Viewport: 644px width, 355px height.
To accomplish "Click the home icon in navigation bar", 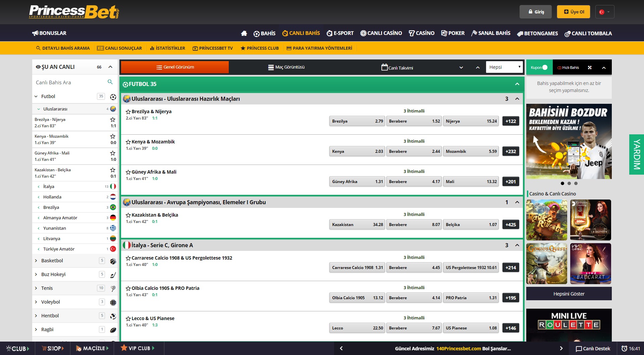I will tap(244, 33).
